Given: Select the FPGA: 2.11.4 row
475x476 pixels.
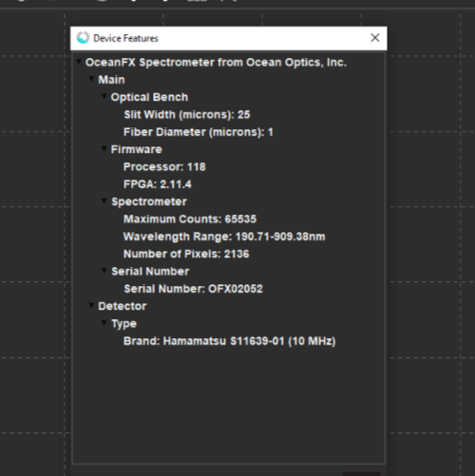Looking at the screenshot, I should click(158, 184).
